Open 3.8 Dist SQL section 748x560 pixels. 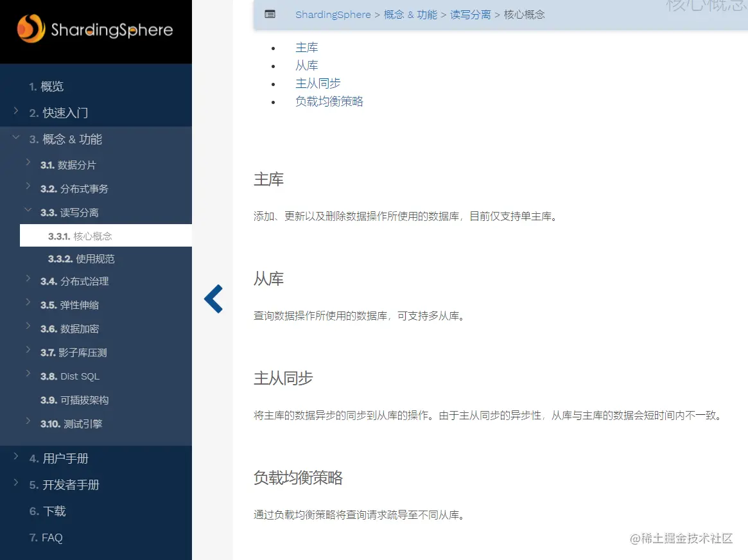(x=70, y=376)
